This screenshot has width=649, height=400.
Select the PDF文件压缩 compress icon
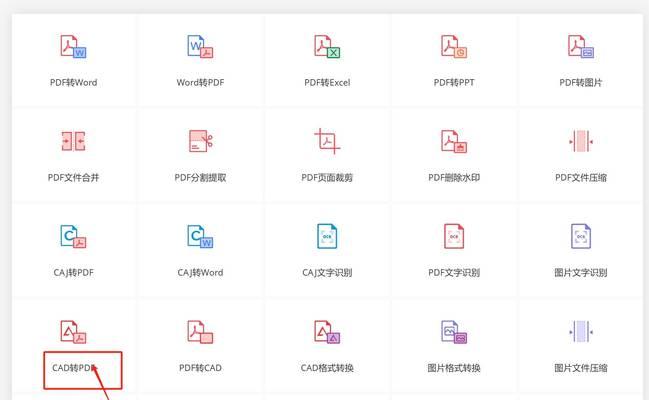581,141
